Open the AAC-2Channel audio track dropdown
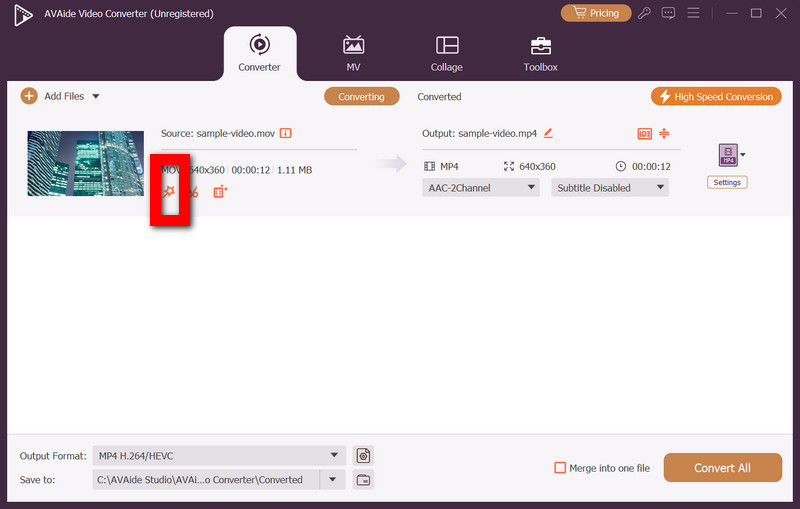This screenshot has height=509, width=800. (481, 188)
